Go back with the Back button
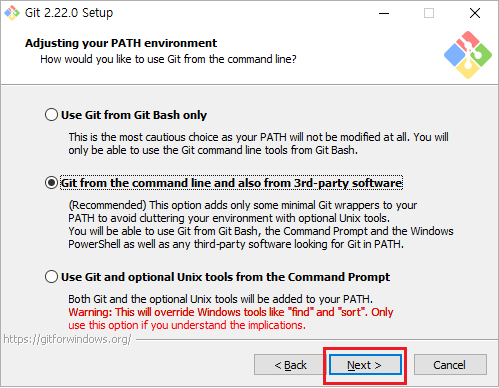This screenshot has height=388, width=499. point(290,365)
